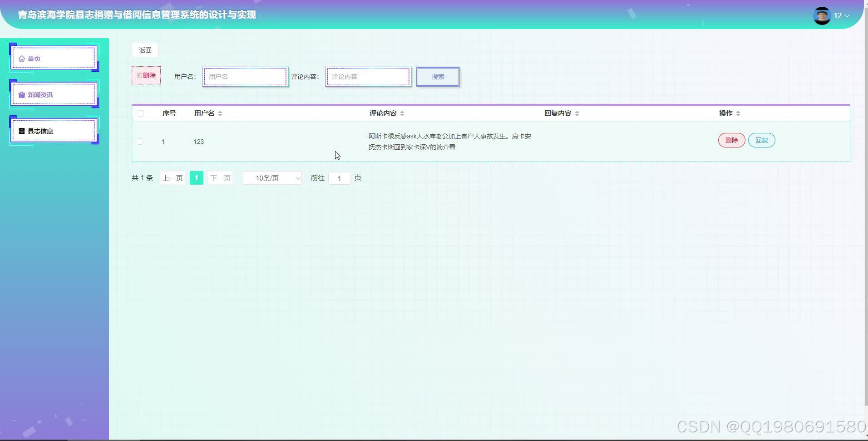Viewport: 868px width, 441px height.
Task: Expand the dropdown next to username 12
Action: pyautogui.click(x=848, y=15)
